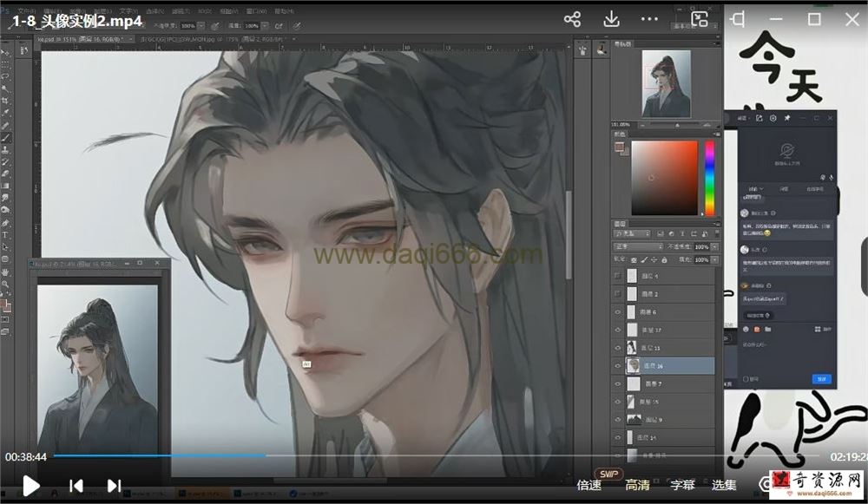The image size is (868, 504).
Task: Select the Pen tool
Action: [5, 223]
